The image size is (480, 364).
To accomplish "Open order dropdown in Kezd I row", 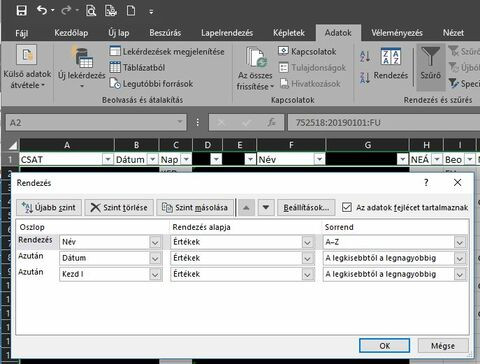I will 460,274.
